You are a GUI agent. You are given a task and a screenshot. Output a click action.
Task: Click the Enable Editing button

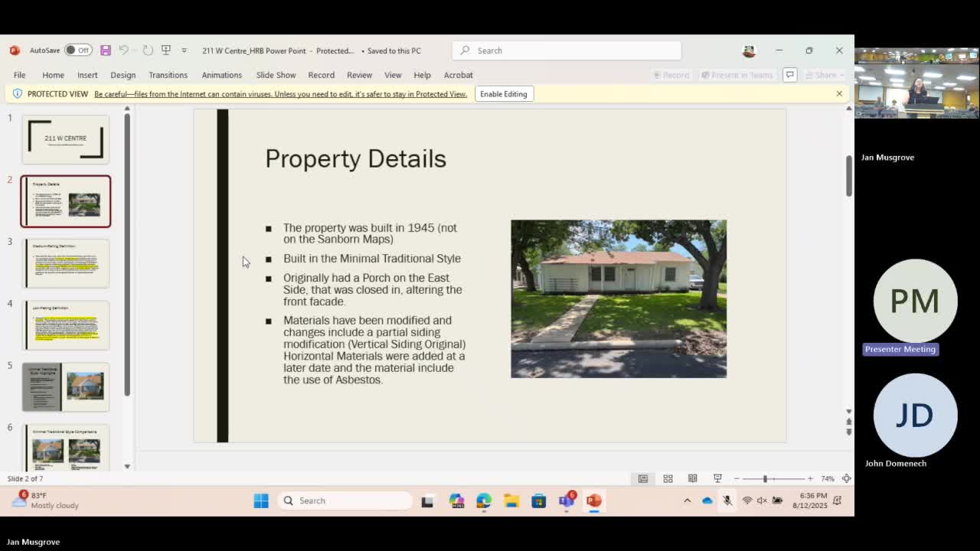pos(504,93)
